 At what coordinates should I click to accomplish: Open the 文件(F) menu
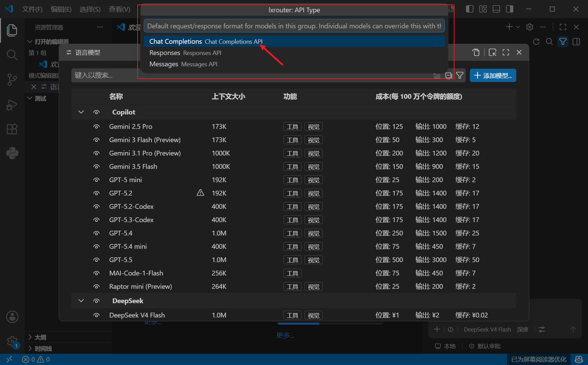point(32,9)
